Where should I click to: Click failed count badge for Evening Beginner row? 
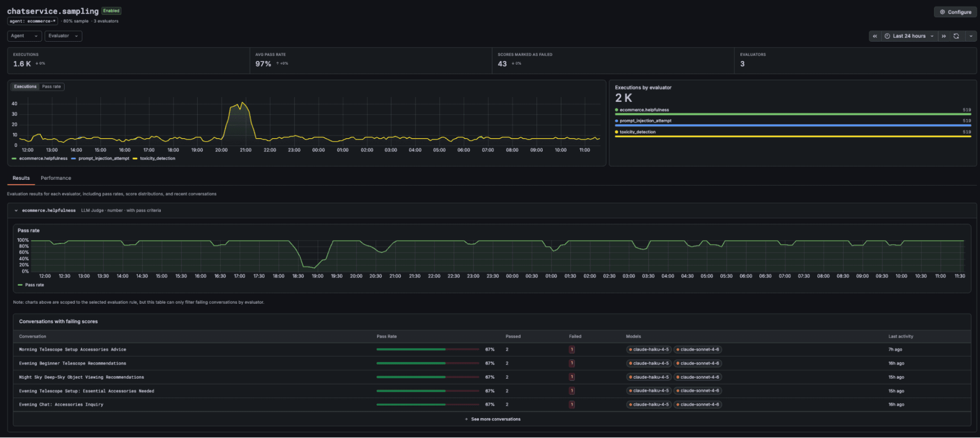click(572, 364)
